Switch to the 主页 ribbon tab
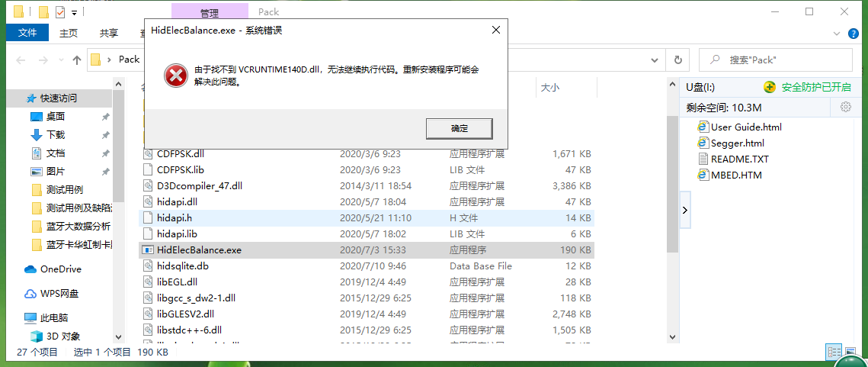Screen dimensions: 868x367 (69, 33)
